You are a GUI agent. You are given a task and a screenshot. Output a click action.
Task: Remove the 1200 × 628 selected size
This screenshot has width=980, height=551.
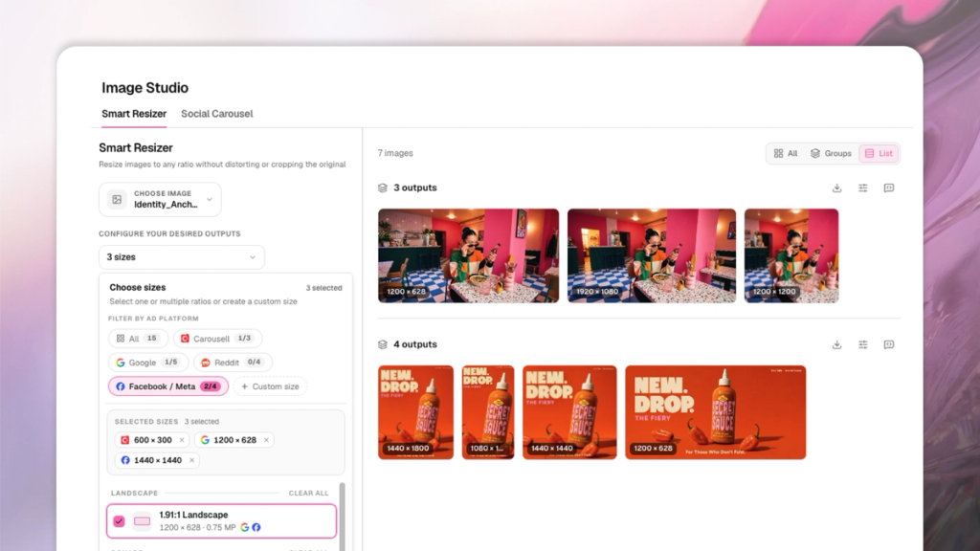point(266,440)
